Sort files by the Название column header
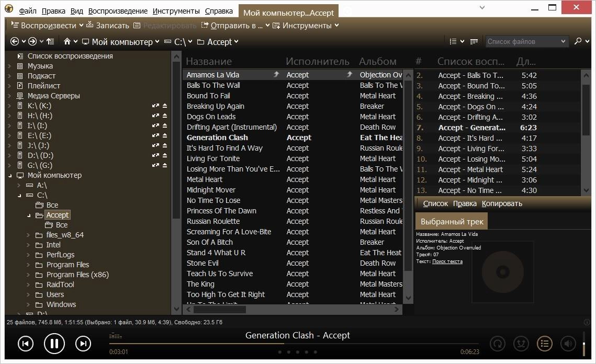 [x=209, y=61]
